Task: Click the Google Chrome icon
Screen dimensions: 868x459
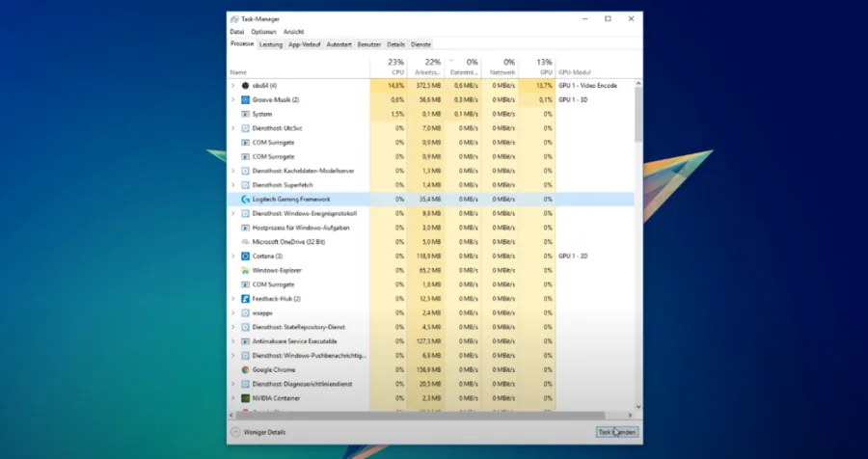Action: (245, 370)
